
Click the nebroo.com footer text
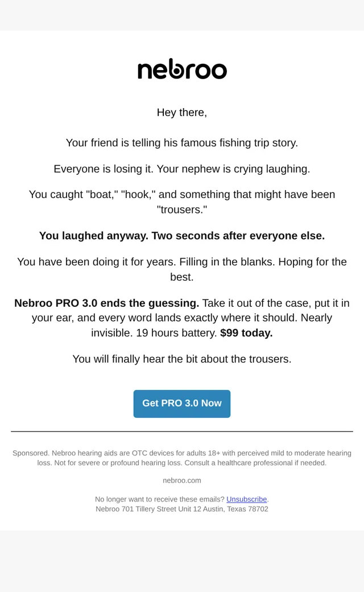(182, 480)
